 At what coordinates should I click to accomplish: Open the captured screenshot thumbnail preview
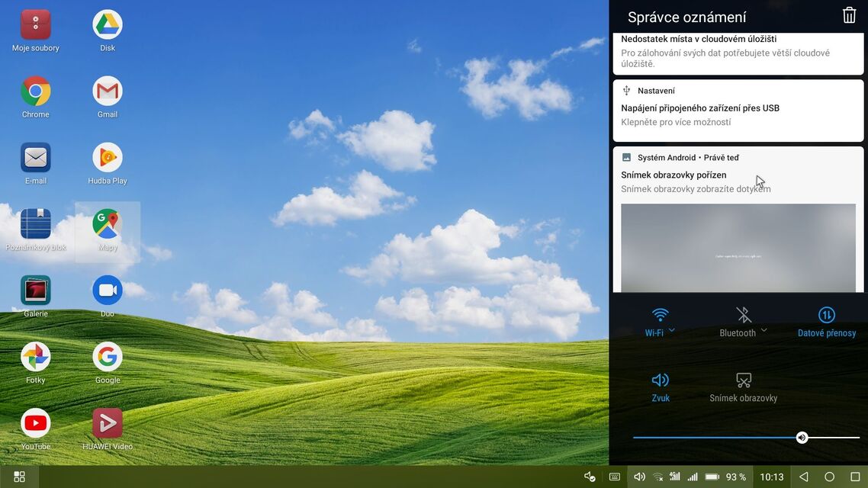(738, 247)
